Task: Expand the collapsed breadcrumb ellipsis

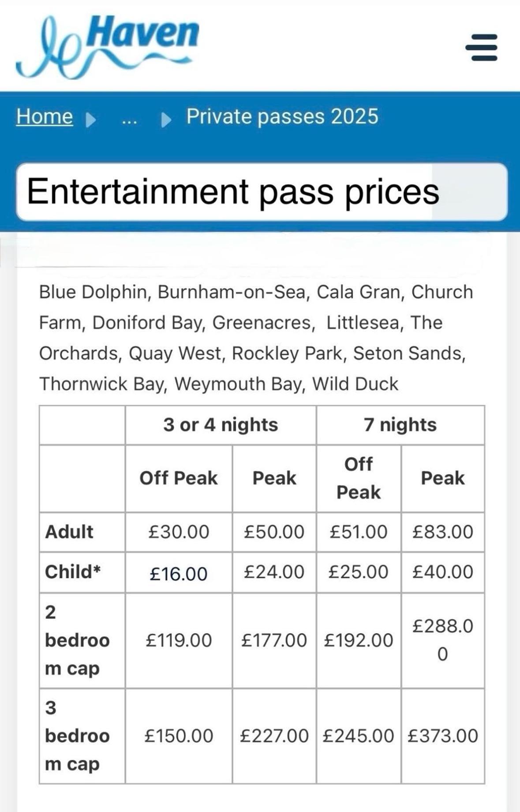Action: coord(129,118)
